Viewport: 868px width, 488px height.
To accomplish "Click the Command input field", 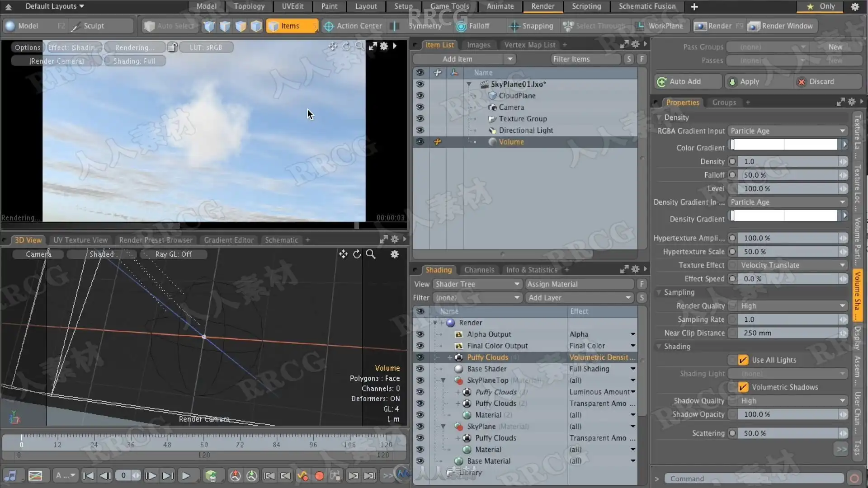I will pyautogui.click(x=753, y=479).
